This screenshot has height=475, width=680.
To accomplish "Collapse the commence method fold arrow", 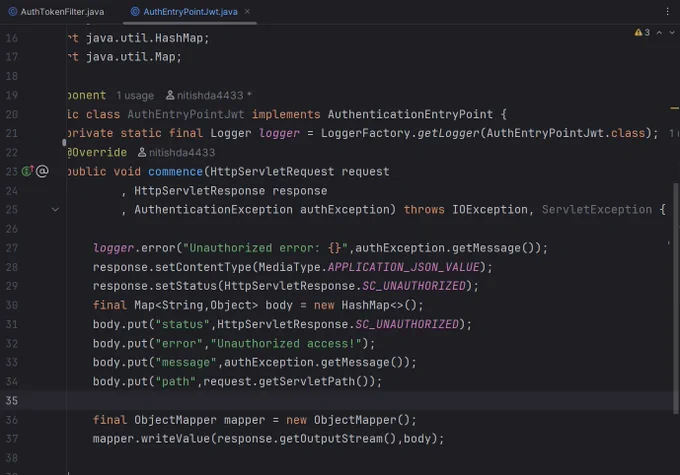I will [x=55, y=210].
